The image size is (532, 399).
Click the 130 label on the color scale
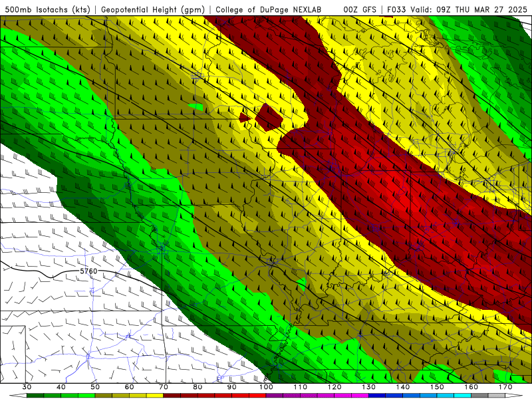tap(369, 387)
